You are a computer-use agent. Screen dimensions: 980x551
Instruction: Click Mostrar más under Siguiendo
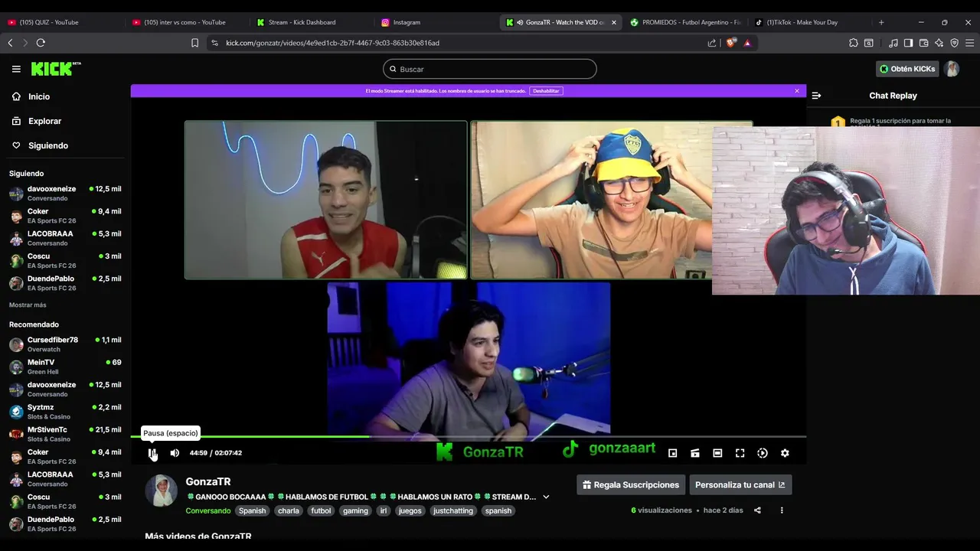(28, 305)
